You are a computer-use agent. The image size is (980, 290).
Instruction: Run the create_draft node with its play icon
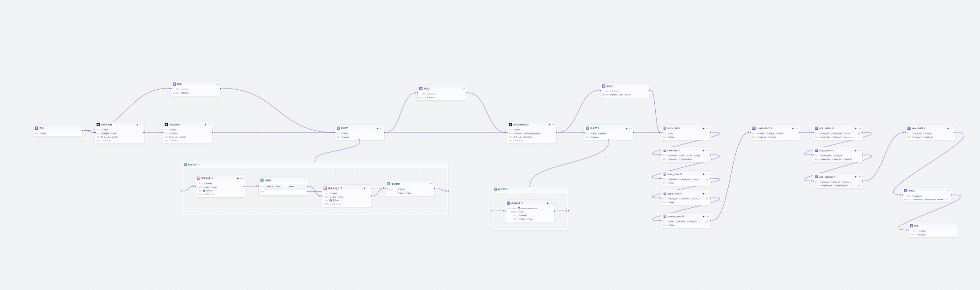click(793, 128)
